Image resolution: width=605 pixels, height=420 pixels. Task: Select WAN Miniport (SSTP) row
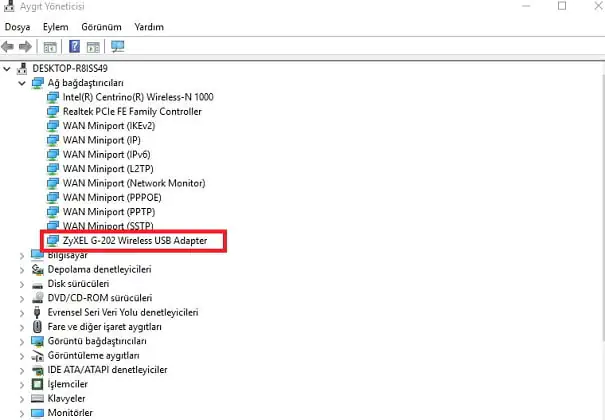pyautogui.click(x=108, y=225)
